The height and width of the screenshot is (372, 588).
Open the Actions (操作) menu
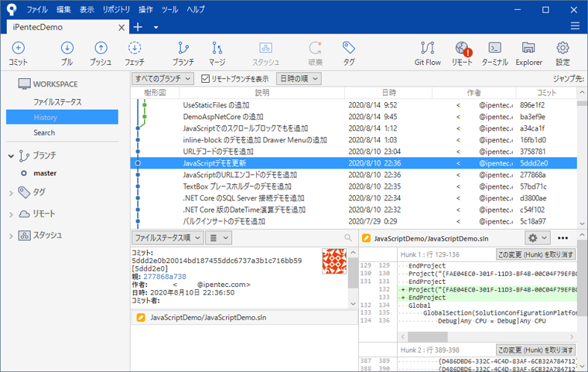click(145, 9)
